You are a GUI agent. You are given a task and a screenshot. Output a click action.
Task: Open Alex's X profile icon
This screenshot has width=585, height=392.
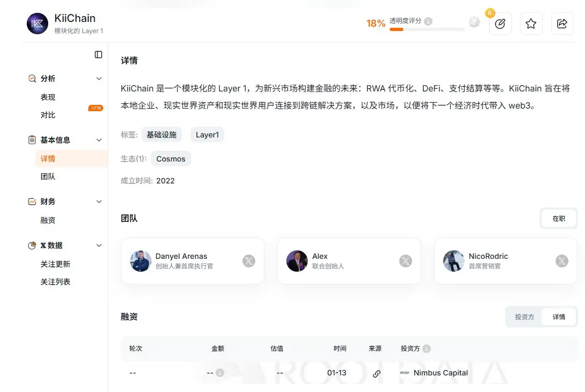[x=406, y=261]
